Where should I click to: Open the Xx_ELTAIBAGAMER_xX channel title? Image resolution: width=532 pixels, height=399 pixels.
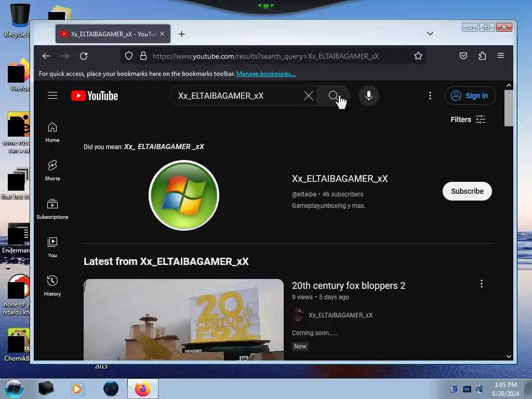340,179
